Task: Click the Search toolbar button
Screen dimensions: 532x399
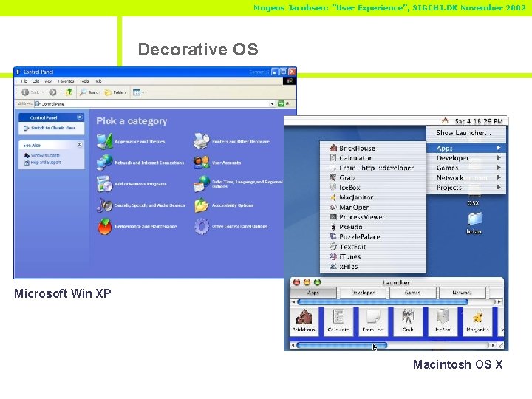Action: click(x=89, y=92)
